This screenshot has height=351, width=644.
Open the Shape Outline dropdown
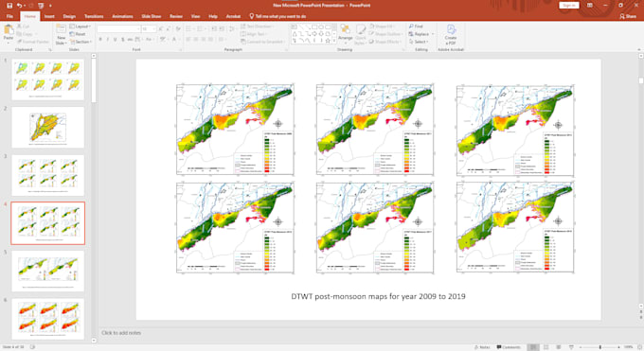[x=386, y=34]
